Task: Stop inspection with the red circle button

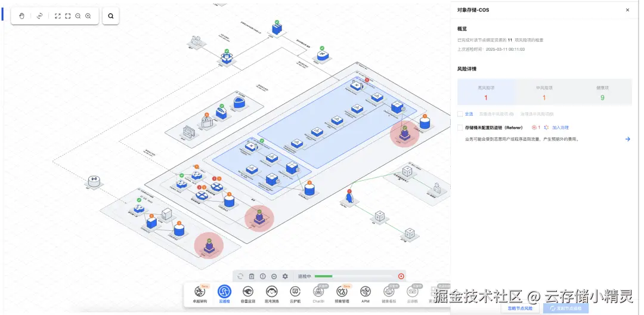Action: pos(401,276)
